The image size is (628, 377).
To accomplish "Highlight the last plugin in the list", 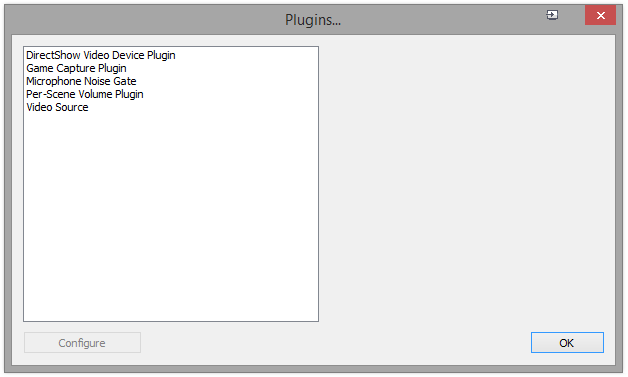I will click(57, 107).
